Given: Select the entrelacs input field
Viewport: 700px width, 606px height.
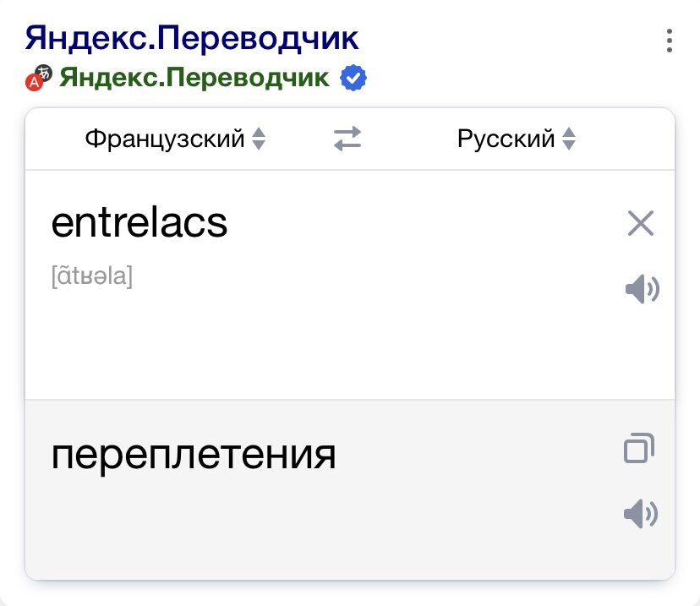Looking at the screenshot, I should 140,223.
